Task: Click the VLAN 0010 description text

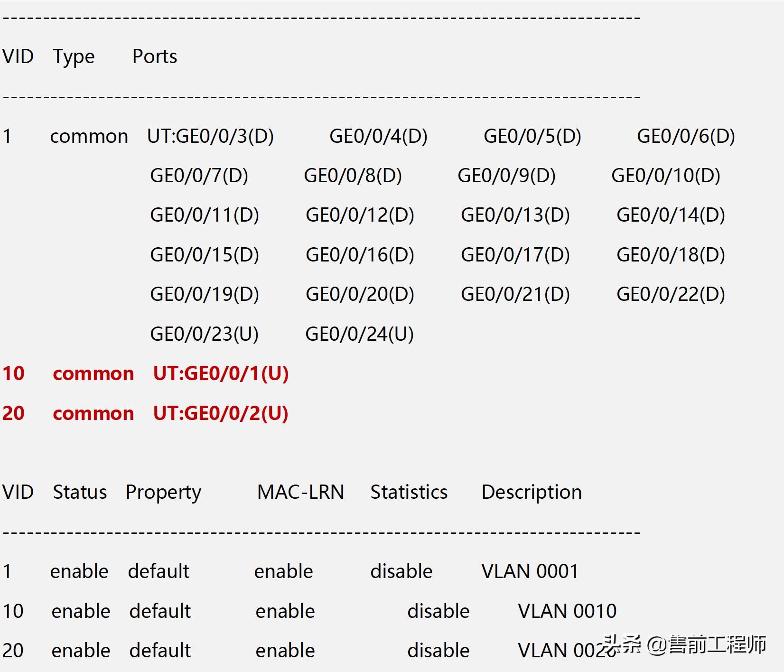Action: pyautogui.click(x=567, y=611)
